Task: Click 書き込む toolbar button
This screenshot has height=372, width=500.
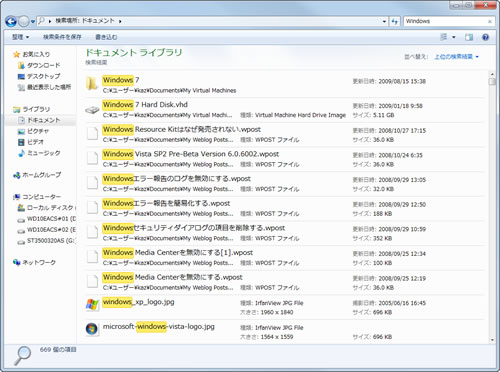Action: point(106,37)
